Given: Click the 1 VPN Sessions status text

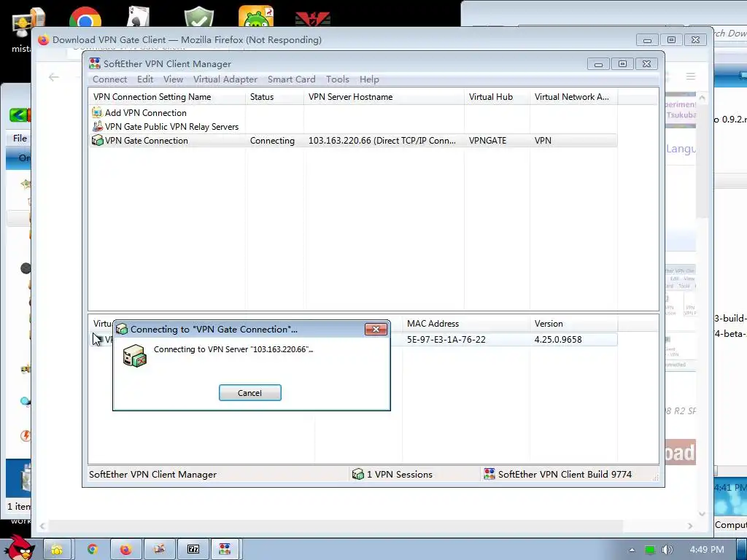Looking at the screenshot, I should (399, 474).
